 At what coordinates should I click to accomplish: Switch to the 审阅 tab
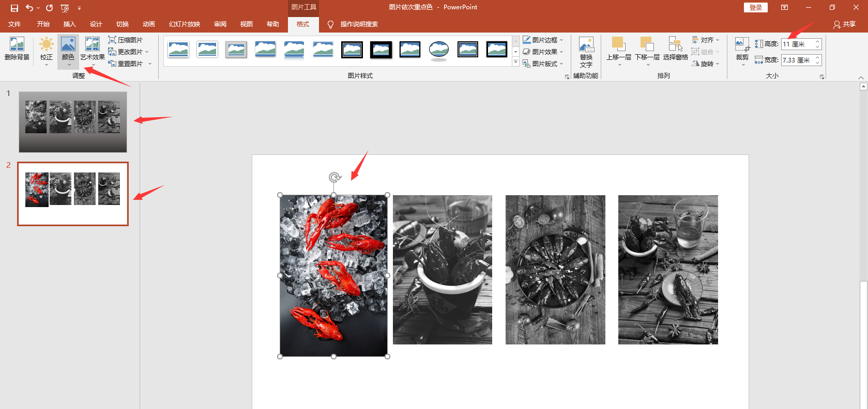pyautogui.click(x=220, y=24)
